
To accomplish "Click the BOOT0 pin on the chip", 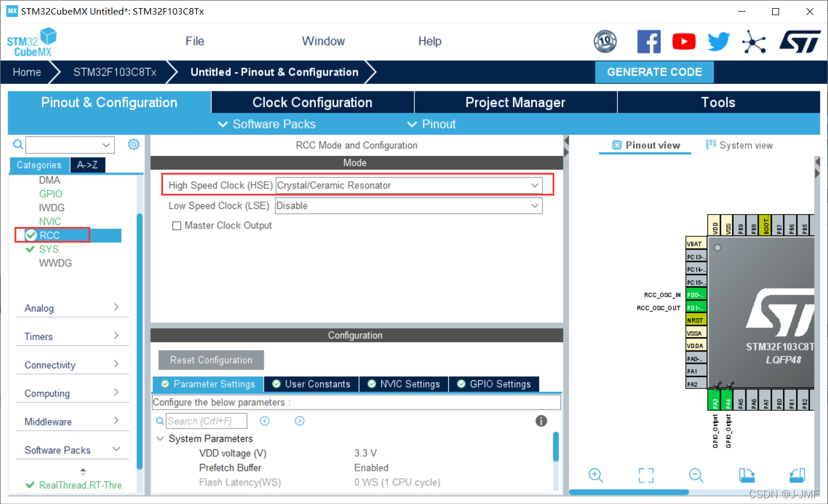I will (x=766, y=225).
